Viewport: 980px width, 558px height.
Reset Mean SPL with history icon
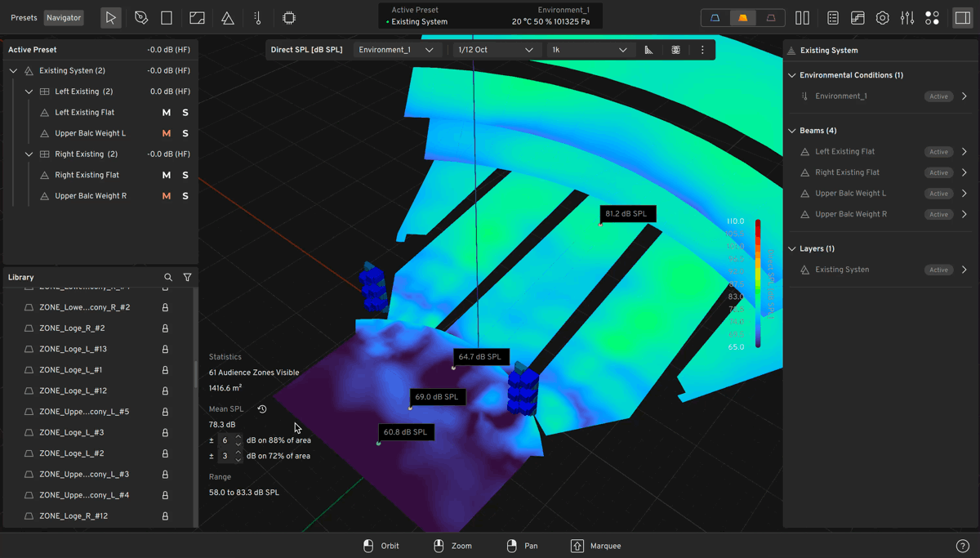(262, 409)
